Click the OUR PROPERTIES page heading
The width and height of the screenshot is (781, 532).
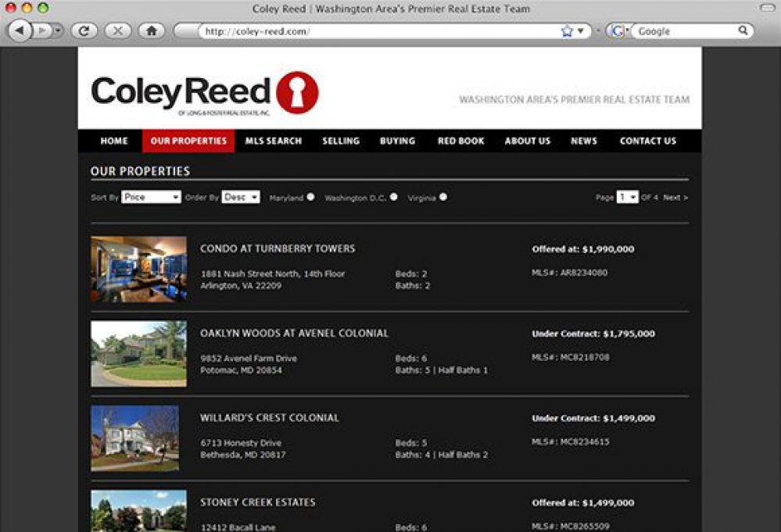point(141,171)
